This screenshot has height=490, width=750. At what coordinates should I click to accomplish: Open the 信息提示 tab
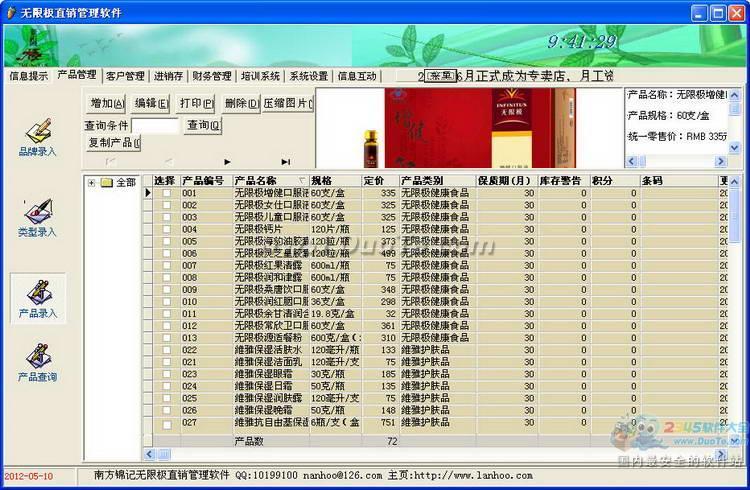tap(29, 76)
